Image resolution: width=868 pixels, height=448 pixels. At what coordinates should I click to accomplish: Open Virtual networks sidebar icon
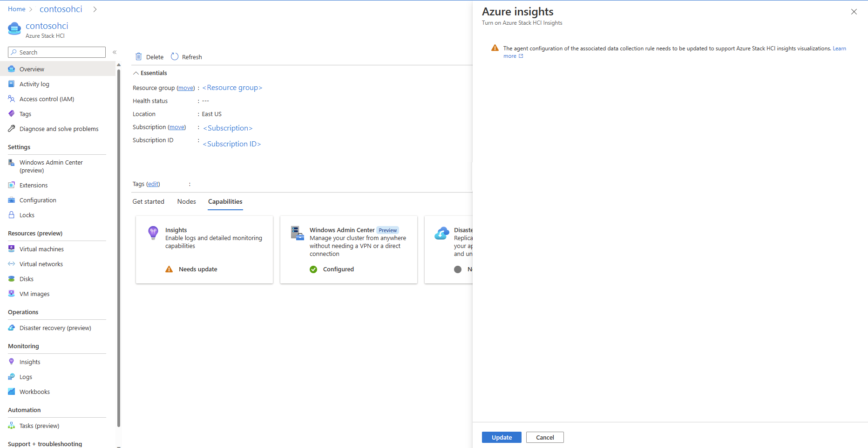[x=12, y=264]
